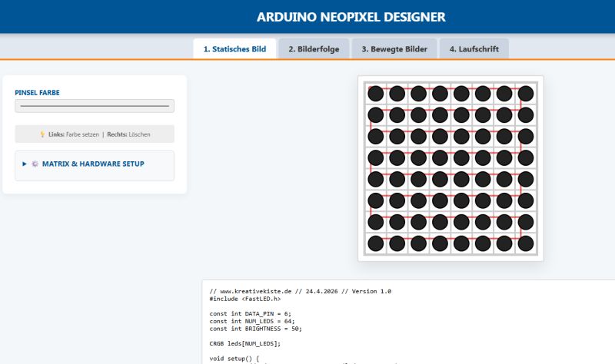615x364 pixels.
Task: Open the Pinsel Farbe color picker
Action: point(95,106)
